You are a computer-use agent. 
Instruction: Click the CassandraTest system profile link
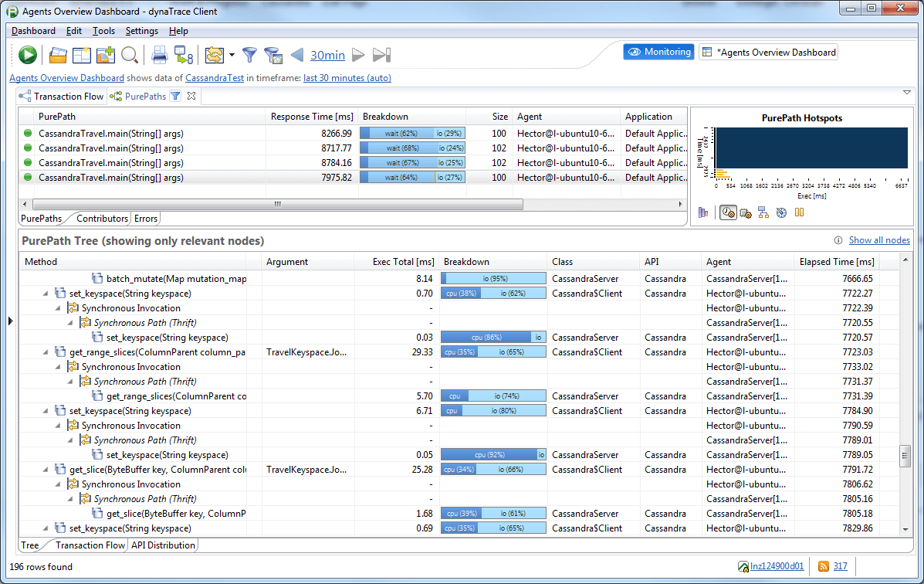(215, 78)
